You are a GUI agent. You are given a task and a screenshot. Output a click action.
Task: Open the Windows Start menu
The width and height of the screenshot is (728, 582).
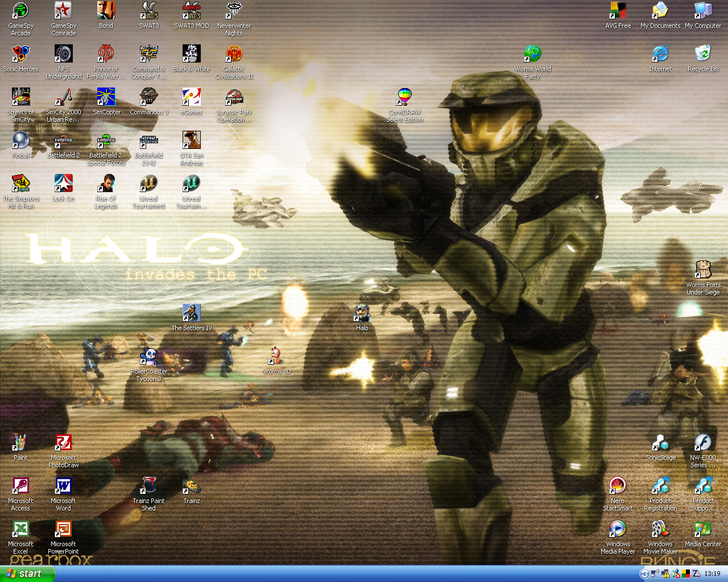pos(27,573)
